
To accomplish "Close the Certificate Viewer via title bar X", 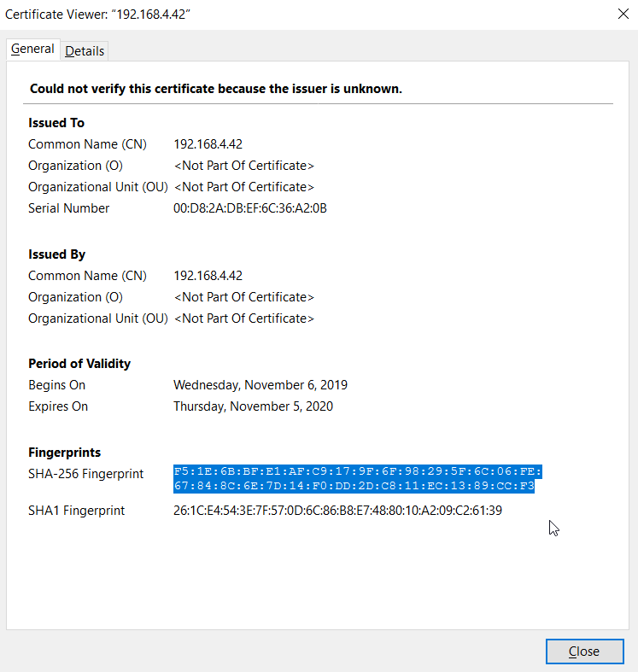I will 622,14.
